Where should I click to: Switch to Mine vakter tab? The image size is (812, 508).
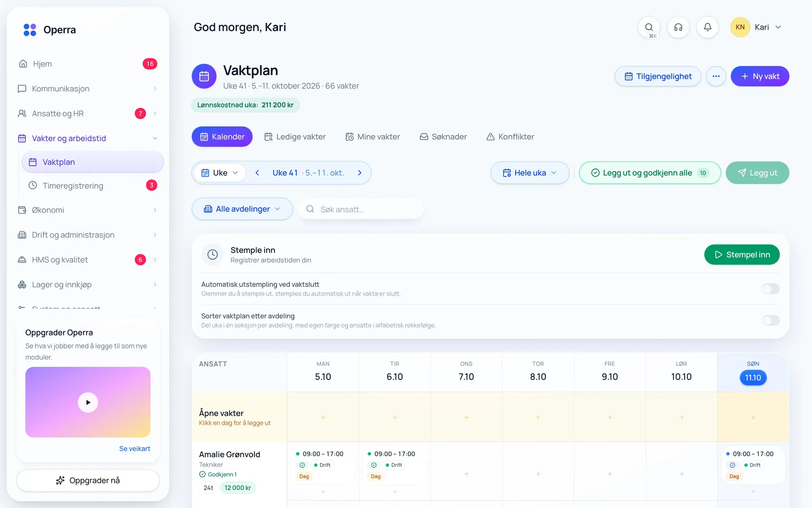(373, 136)
